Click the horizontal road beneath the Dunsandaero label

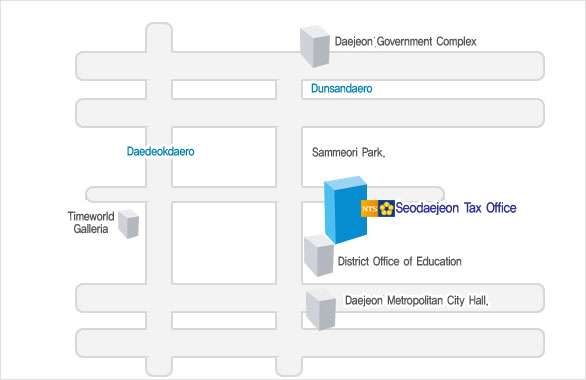[310, 113]
